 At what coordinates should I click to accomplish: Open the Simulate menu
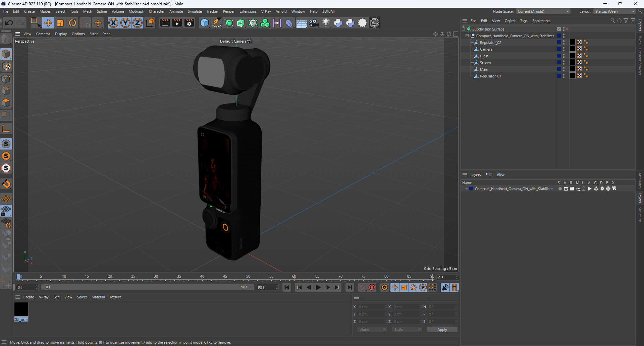(195, 11)
